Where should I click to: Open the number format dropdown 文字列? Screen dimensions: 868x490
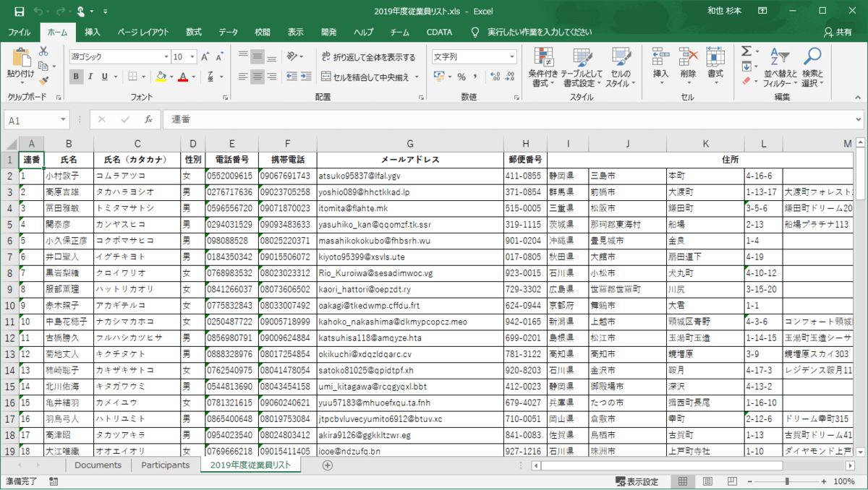pyautogui.click(x=512, y=56)
